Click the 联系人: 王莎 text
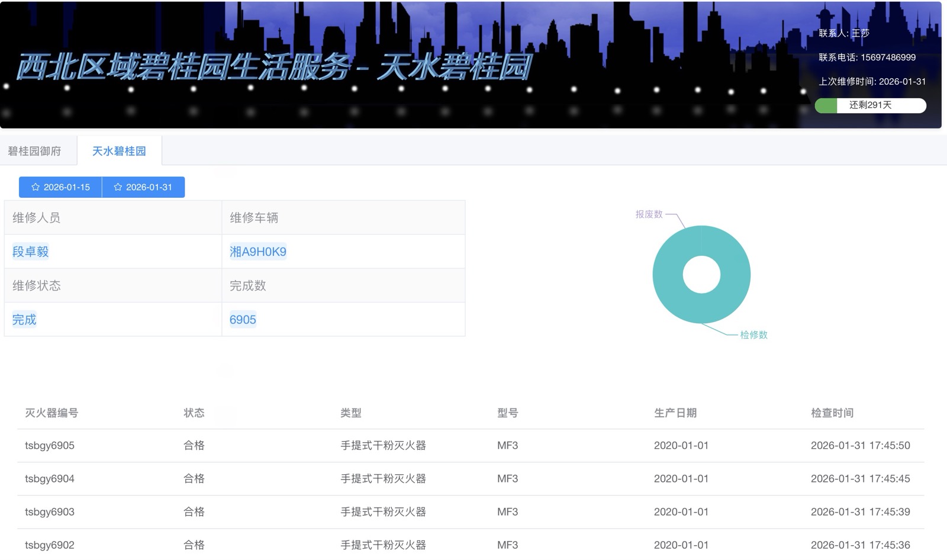Viewport: 947px width, 560px height. tap(844, 33)
